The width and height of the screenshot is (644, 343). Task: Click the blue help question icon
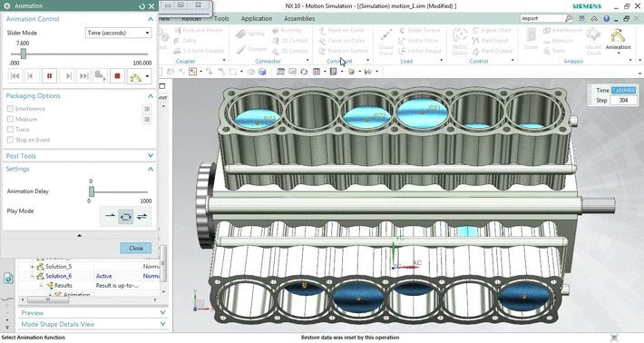click(606, 18)
